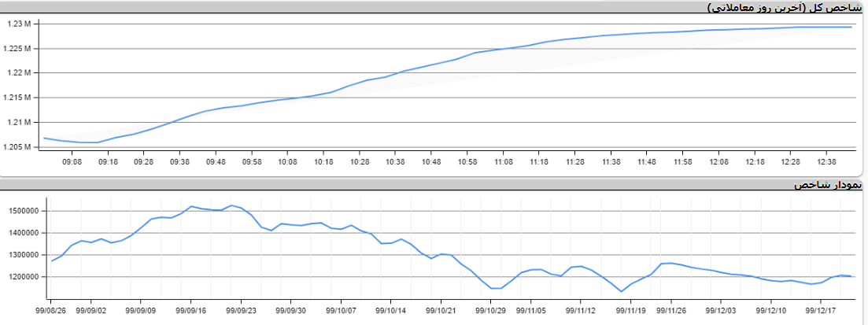
Task: Select the 10:08 tick label on time axis
Action: pyautogui.click(x=287, y=161)
